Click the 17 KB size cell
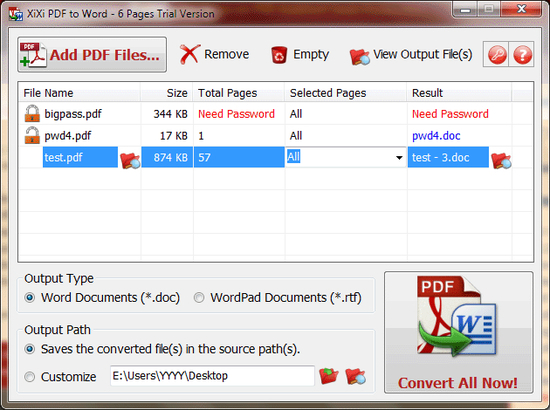Image resolution: width=550 pixels, height=410 pixels. click(x=174, y=136)
